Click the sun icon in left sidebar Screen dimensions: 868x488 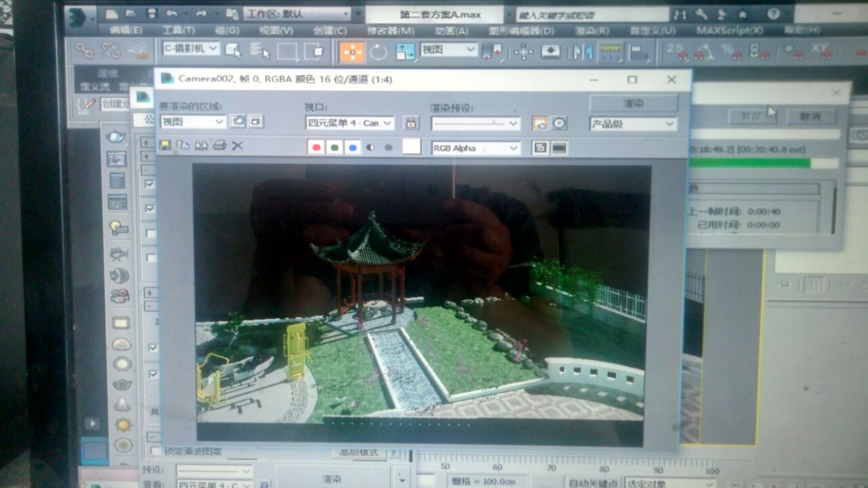(123, 425)
